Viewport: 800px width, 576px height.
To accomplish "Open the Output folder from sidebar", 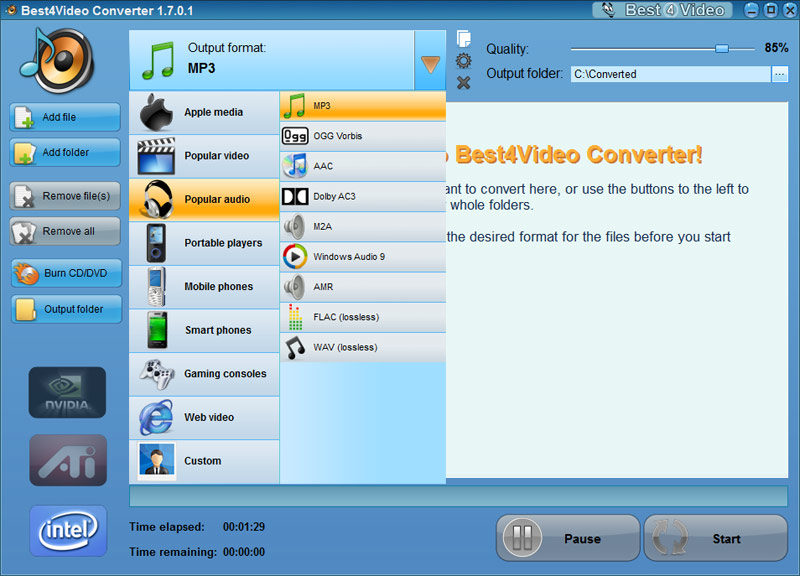I will click(66, 309).
